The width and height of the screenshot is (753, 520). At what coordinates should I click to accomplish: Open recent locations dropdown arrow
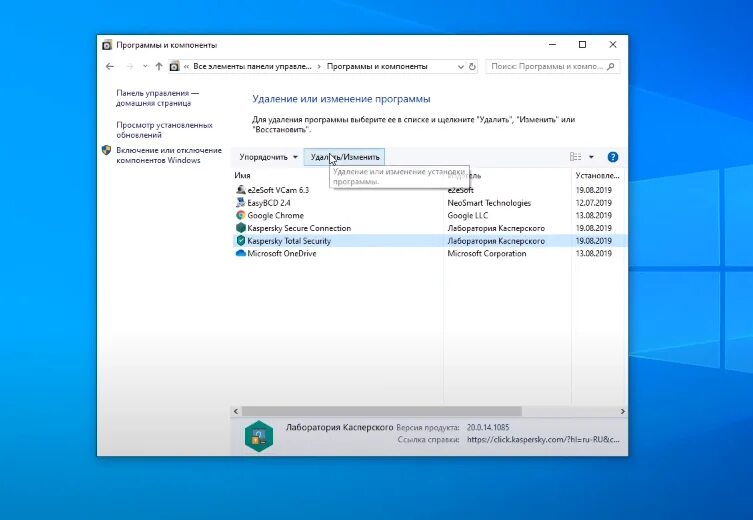[x=145, y=67]
